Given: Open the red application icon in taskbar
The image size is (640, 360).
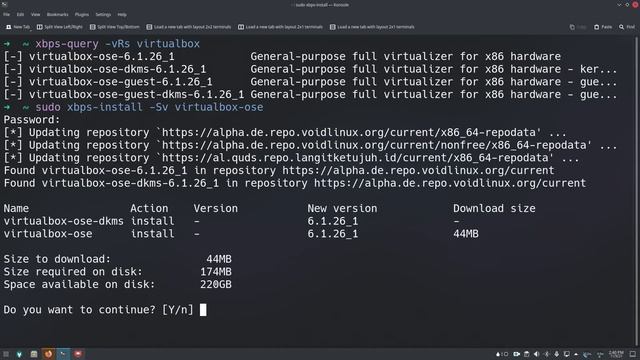Looking at the screenshot, I should tap(78, 354).
